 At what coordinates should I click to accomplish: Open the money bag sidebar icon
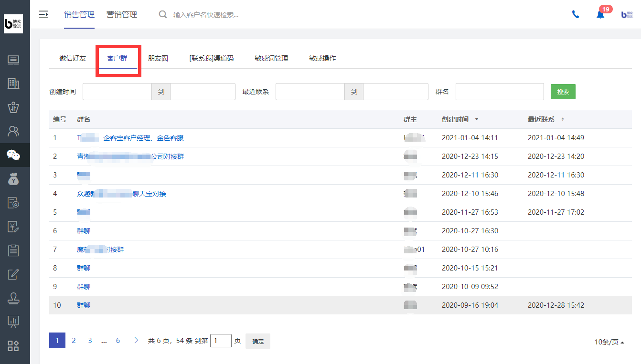(x=13, y=179)
